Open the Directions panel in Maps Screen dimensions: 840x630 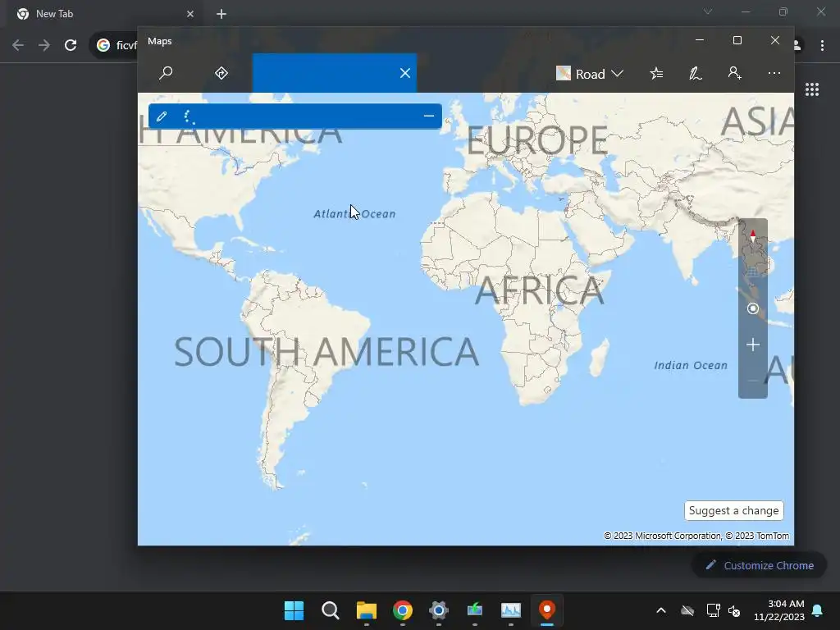tap(221, 73)
